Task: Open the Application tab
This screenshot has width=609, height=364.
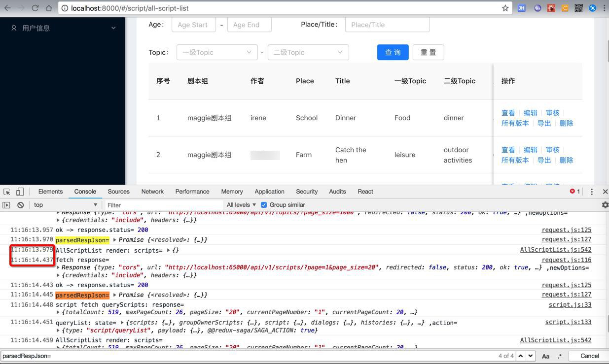Action: click(269, 192)
